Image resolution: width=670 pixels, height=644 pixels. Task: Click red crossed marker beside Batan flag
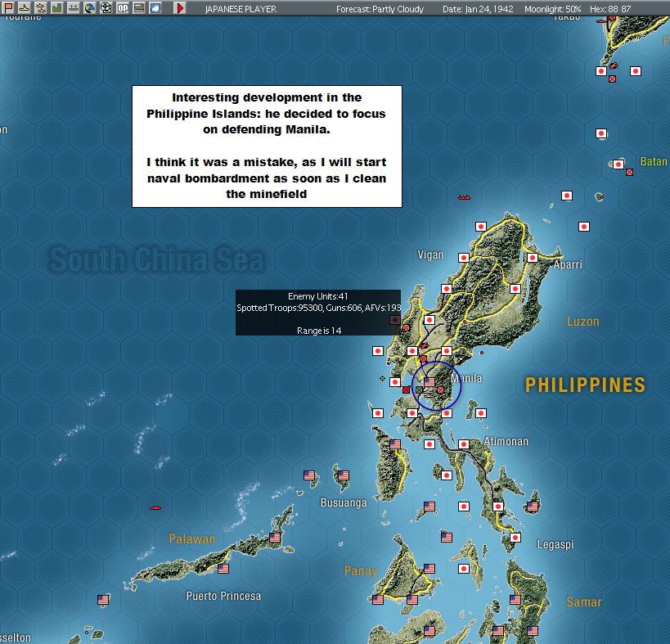coord(629,172)
